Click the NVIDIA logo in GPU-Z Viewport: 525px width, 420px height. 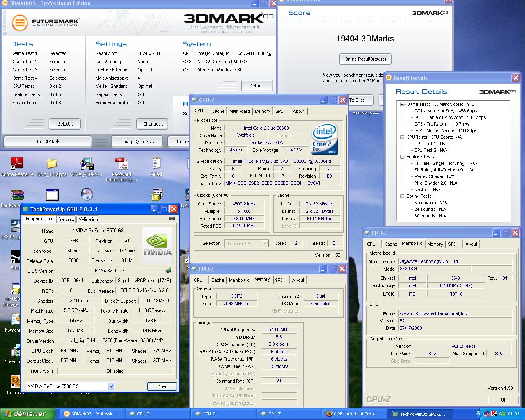click(x=157, y=245)
